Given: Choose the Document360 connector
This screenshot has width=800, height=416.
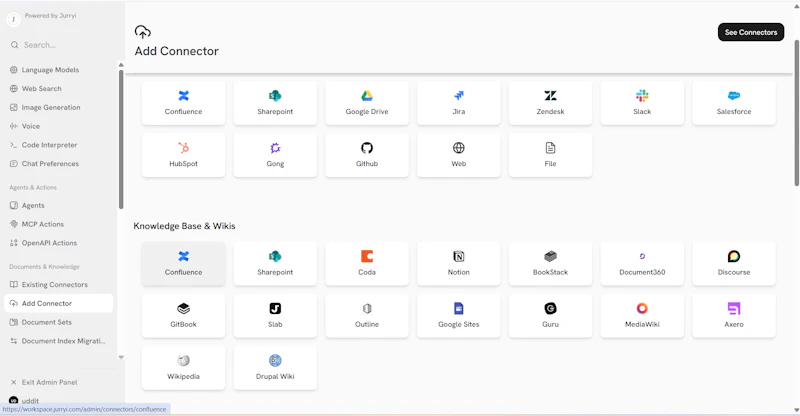Looking at the screenshot, I should click(642, 263).
